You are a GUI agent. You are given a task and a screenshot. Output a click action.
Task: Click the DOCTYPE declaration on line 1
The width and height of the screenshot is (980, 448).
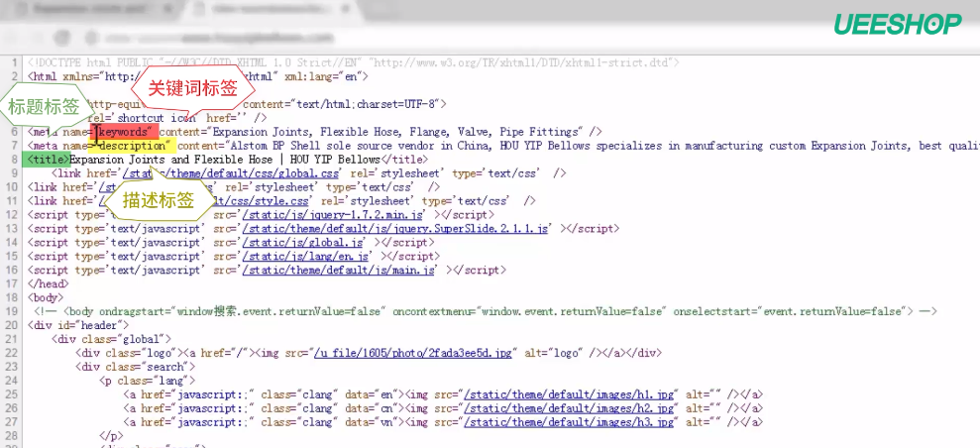point(353,62)
